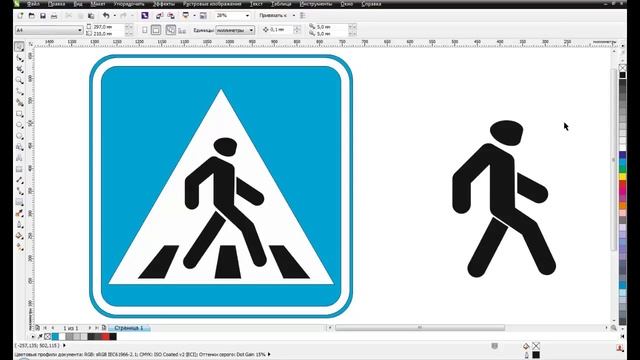Select the Pick tool in the toolbox

20,47
